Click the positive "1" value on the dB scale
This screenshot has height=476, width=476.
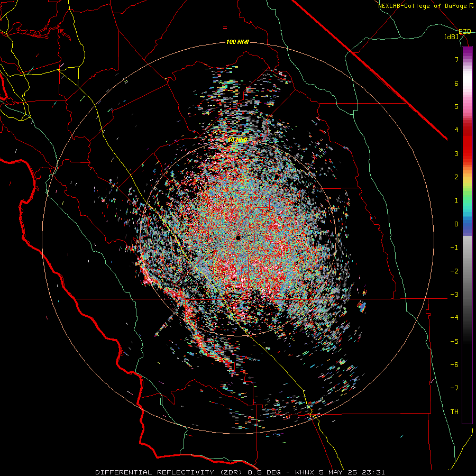coord(456,200)
